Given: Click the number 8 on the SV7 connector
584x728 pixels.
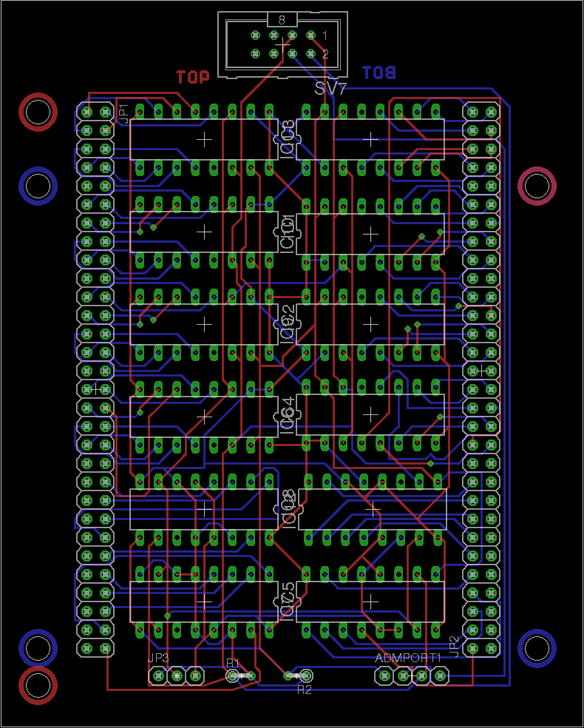Looking at the screenshot, I should pyautogui.click(x=282, y=19).
